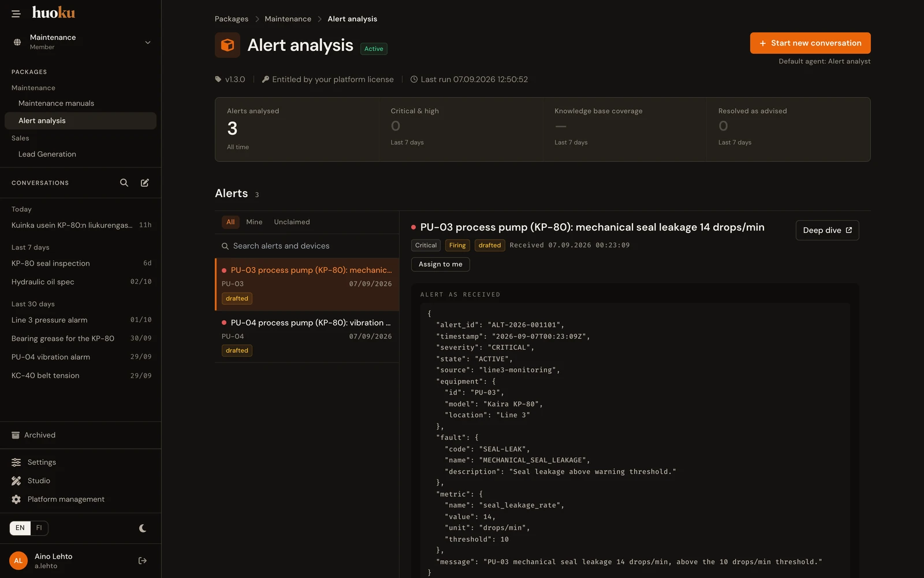Search conversations with magnifier icon
The image size is (924, 578).
pyautogui.click(x=124, y=183)
